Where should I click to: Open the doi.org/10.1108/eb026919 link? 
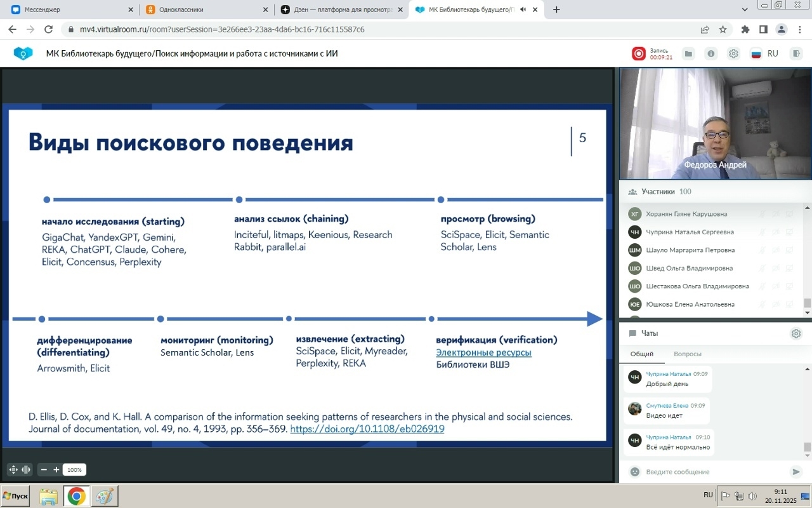coord(367,429)
